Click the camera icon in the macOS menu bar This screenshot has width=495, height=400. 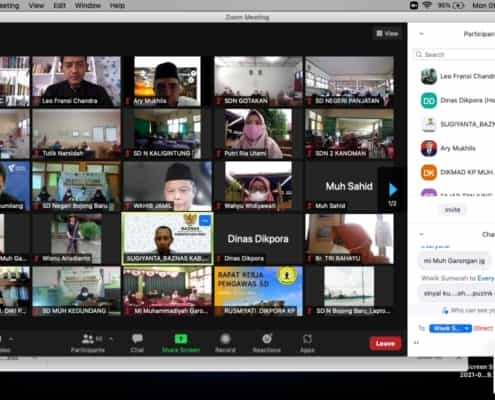point(414,5)
